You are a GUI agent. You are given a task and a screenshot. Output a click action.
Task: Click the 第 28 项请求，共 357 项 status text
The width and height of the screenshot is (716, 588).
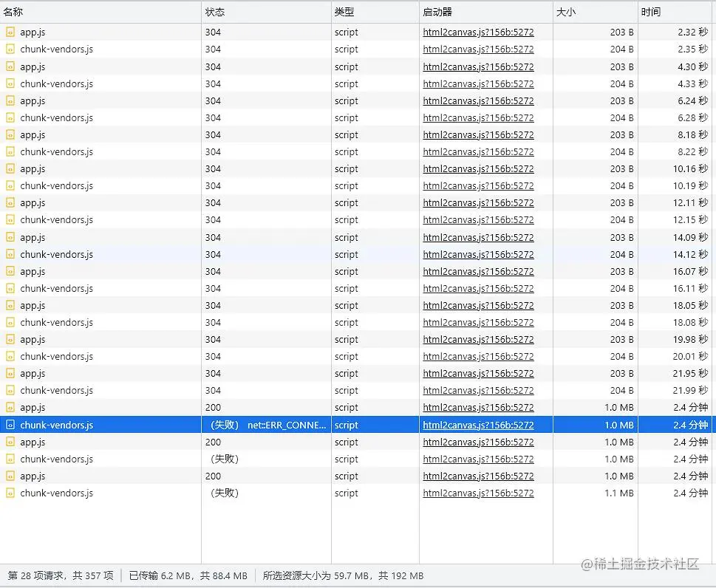tap(61, 575)
